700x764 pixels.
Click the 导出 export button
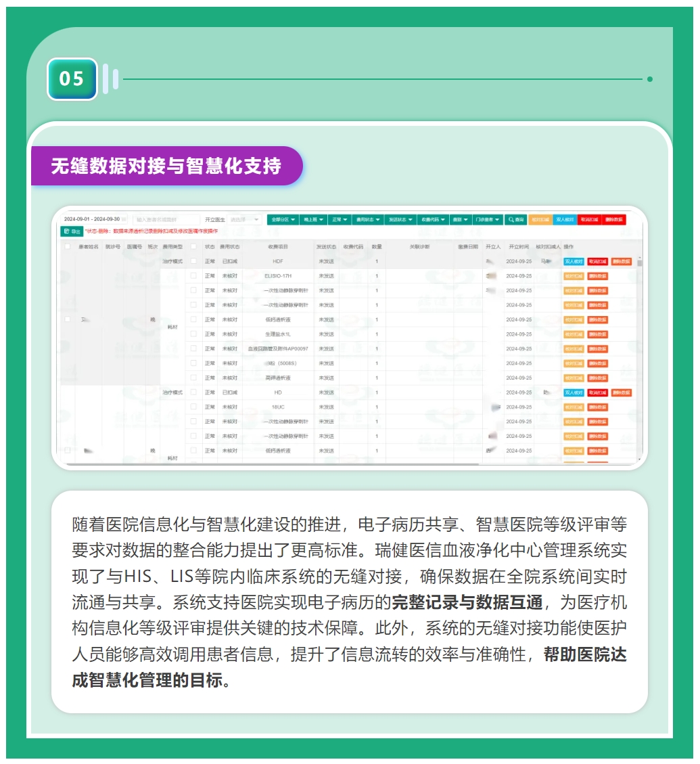(72, 231)
